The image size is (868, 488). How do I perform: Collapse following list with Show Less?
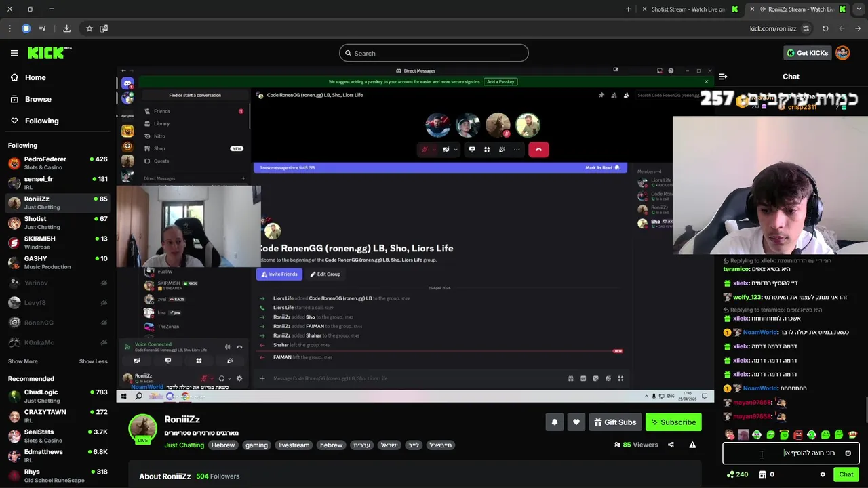point(94,361)
